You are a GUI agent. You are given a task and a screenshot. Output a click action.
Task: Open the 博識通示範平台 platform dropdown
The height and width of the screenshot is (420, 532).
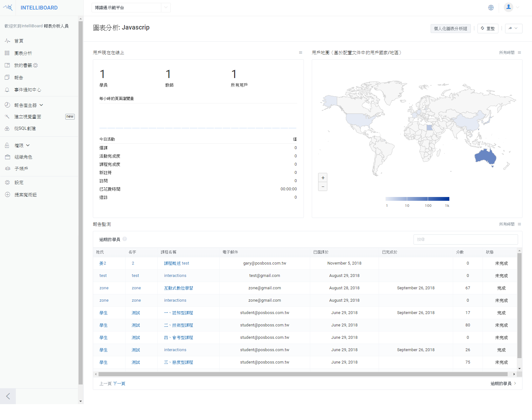click(x=131, y=8)
